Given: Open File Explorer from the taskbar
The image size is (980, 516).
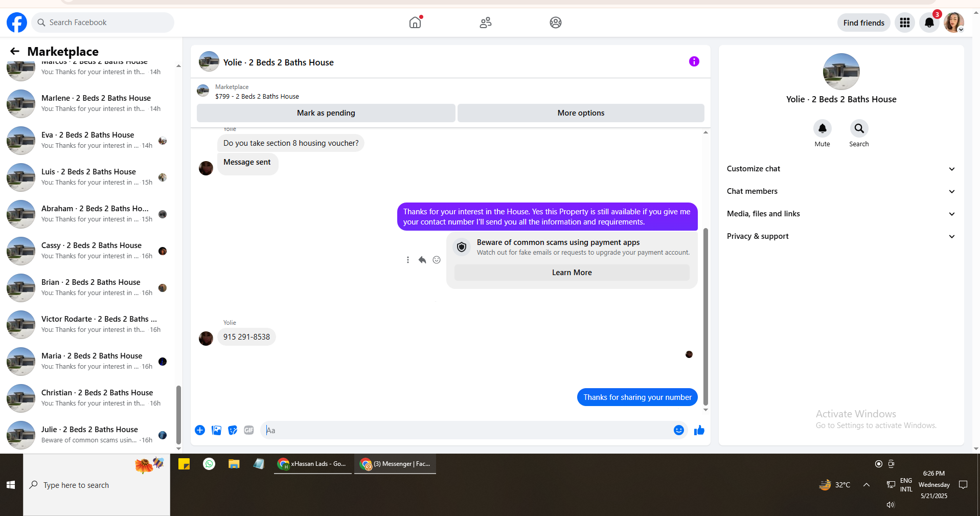Looking at the screenshot, I should click(234, 464).
